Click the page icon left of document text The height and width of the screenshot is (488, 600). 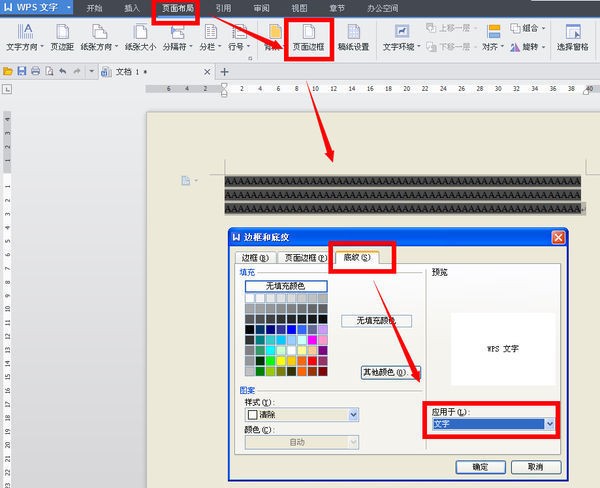click(x=186, y=180)
